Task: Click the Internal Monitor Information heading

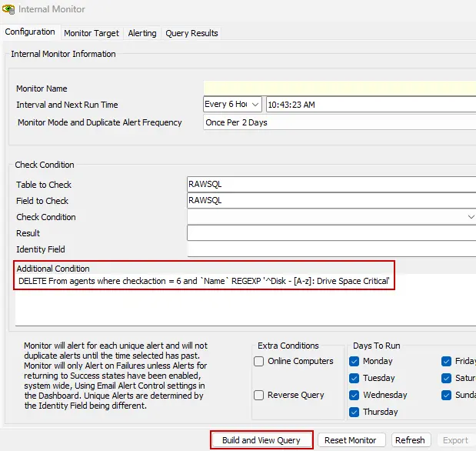Action: pos(64,54)
